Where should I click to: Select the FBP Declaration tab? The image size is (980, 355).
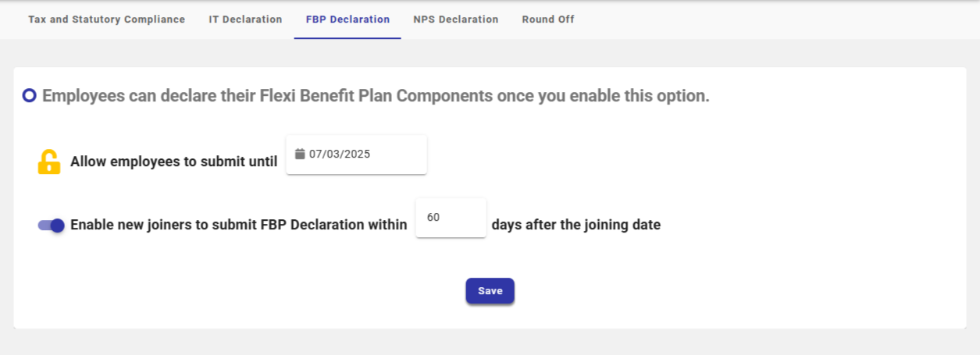(x=347, y=20)
